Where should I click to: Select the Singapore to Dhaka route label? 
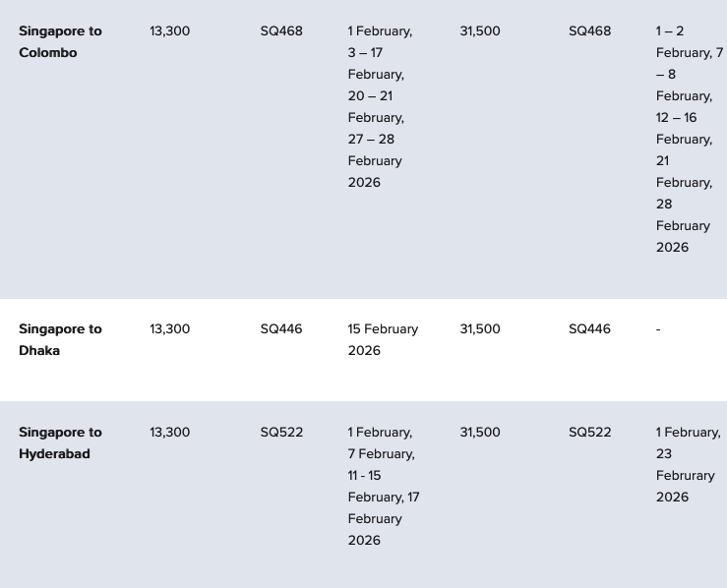point(60,339)
